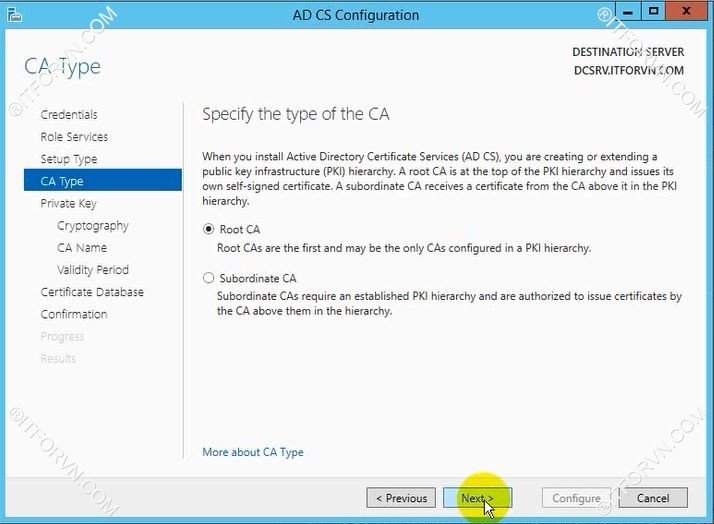
Task: Go back with the Previous button
Action: 401,498
